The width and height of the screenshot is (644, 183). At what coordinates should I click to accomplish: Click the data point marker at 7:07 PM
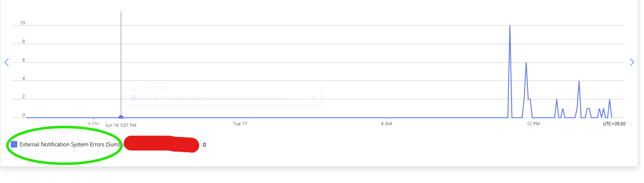[x=121, y=117]
